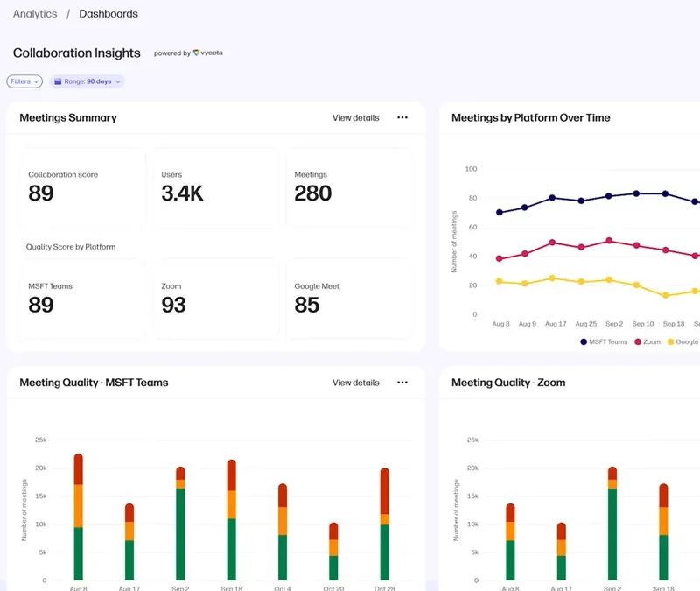The image size is (700, 591).
Task: Open three-dot menu on Meeting Quality MSFT Teams
Action: 402,383
